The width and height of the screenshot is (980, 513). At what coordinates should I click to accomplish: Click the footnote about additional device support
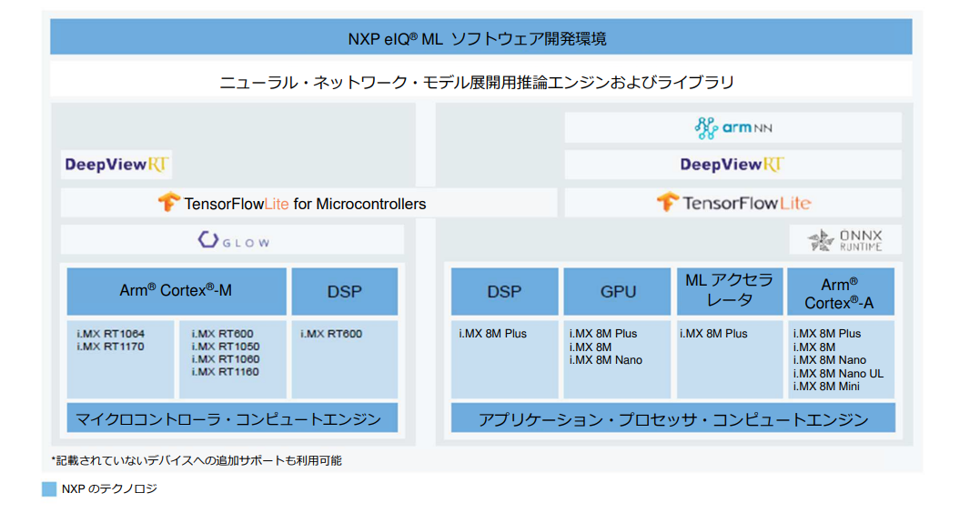[x=197, y=460]
